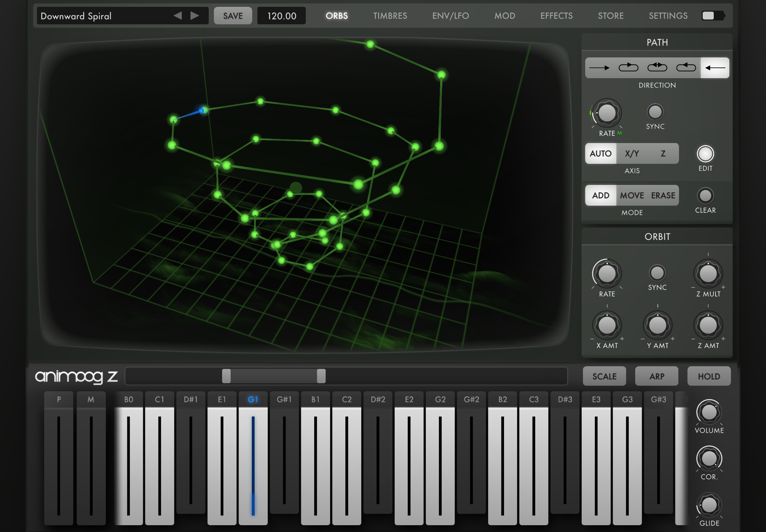Click the Orbit Rate knob

point(607,274)
